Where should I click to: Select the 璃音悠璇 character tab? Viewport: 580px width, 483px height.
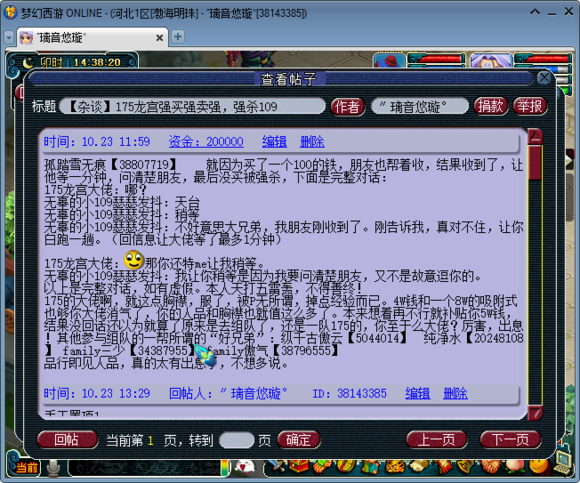[x=92, y=38]
